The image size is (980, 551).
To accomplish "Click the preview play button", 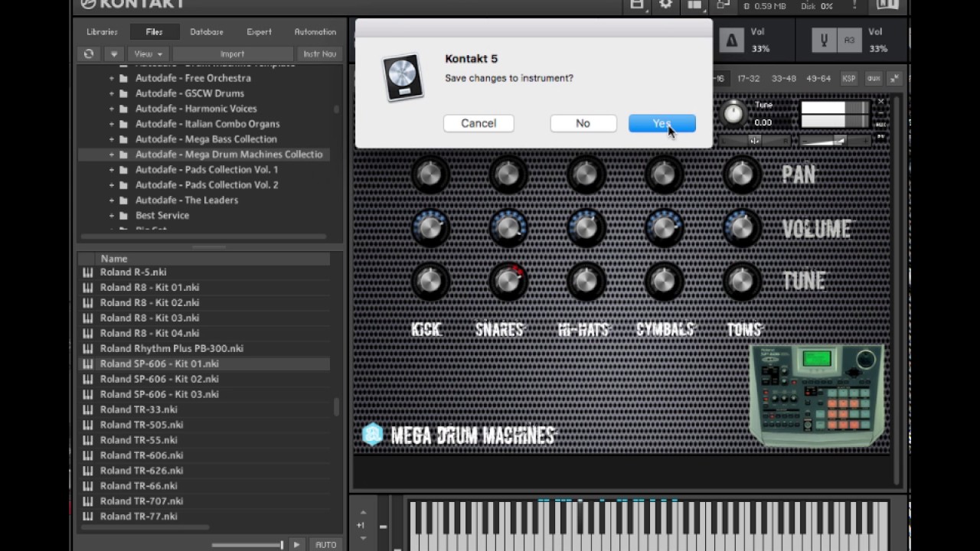I will (x=297, y=544).
